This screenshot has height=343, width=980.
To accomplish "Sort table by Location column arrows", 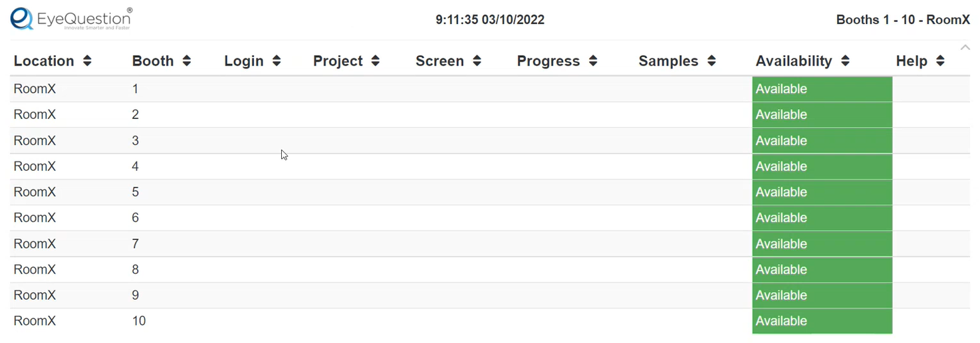I will [87, 61].
